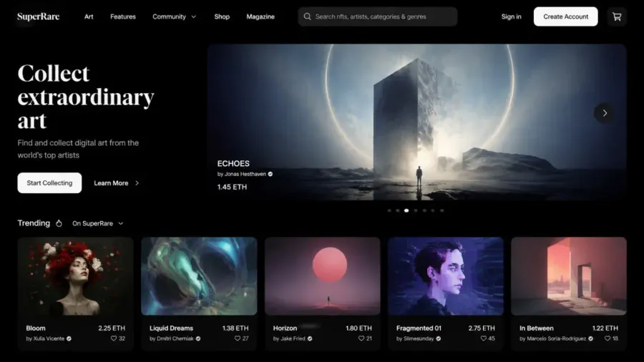Viewport: 644px width, 362px height.
Task: Select the second carousel dot
Action: point(398,210)
